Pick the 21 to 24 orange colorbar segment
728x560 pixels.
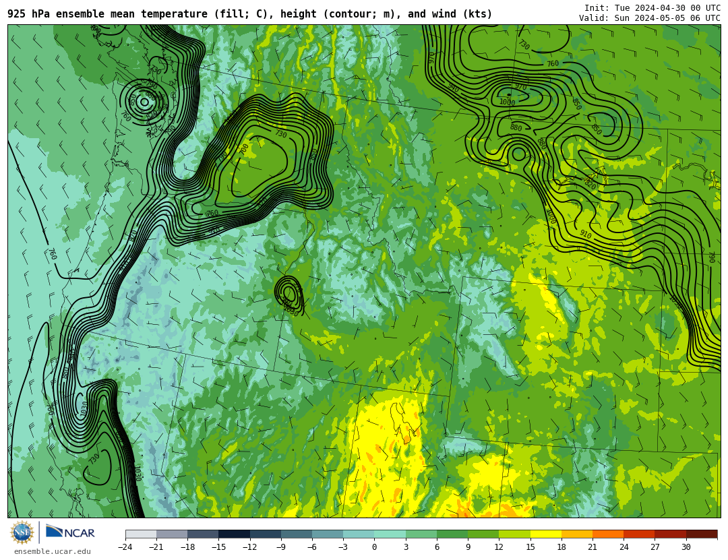point(608,534)
